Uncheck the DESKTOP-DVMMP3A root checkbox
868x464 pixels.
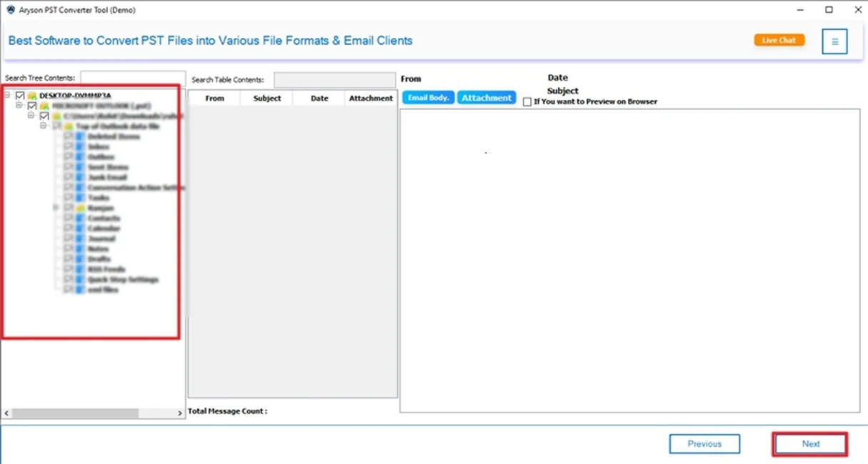(20, 96)
